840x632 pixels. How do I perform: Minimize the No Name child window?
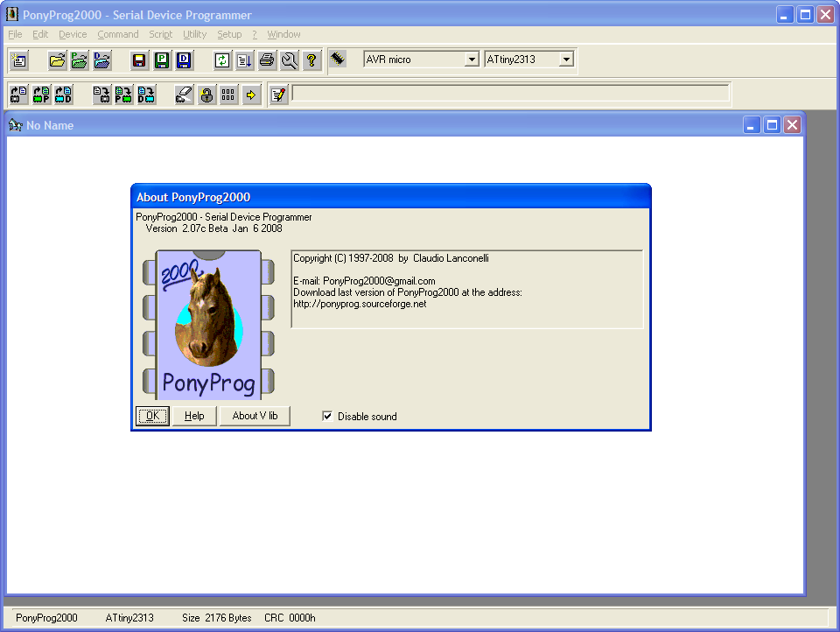click(752, 125)
